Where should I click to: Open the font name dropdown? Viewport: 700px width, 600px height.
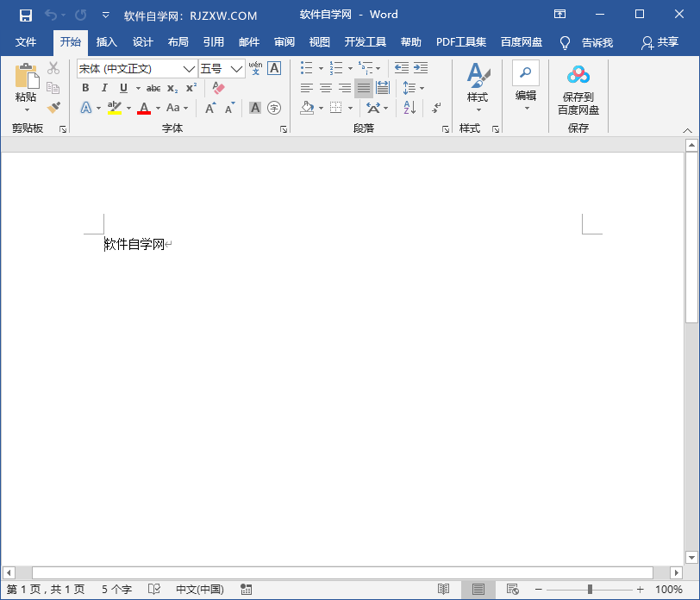[188, 68]
